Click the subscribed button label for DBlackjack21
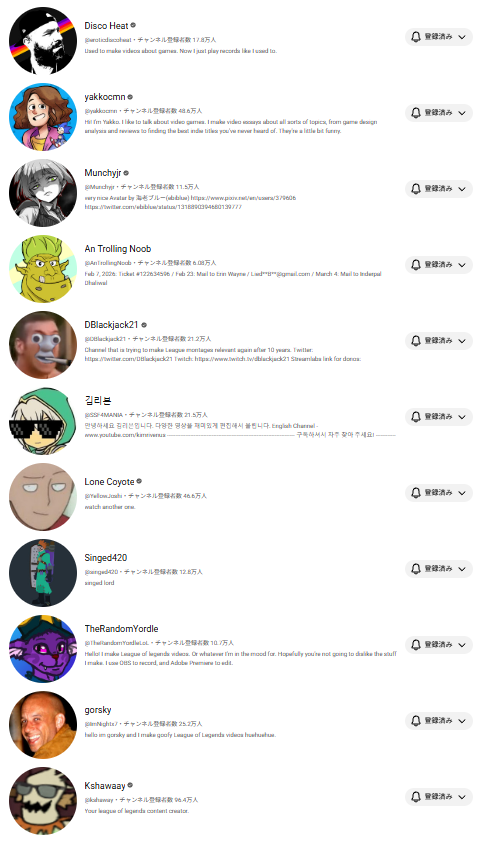Viewport: 497px width, 845px height. (x=438, y=341)
